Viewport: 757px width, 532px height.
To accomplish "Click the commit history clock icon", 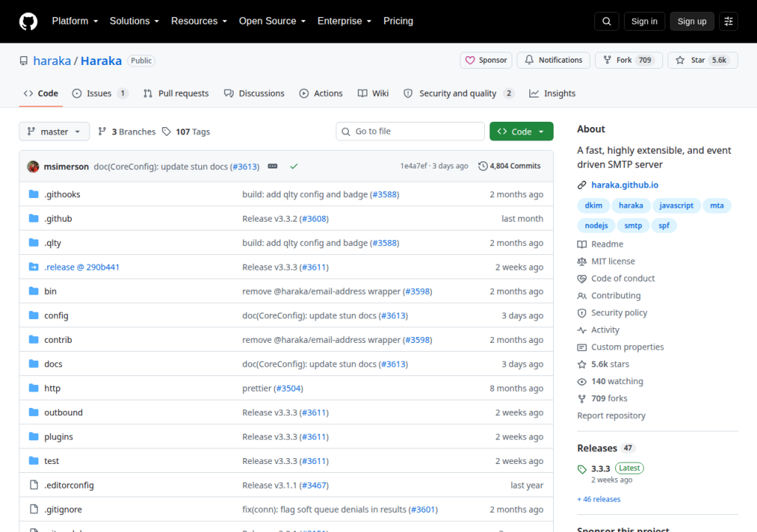I will [x=483, y=166].
